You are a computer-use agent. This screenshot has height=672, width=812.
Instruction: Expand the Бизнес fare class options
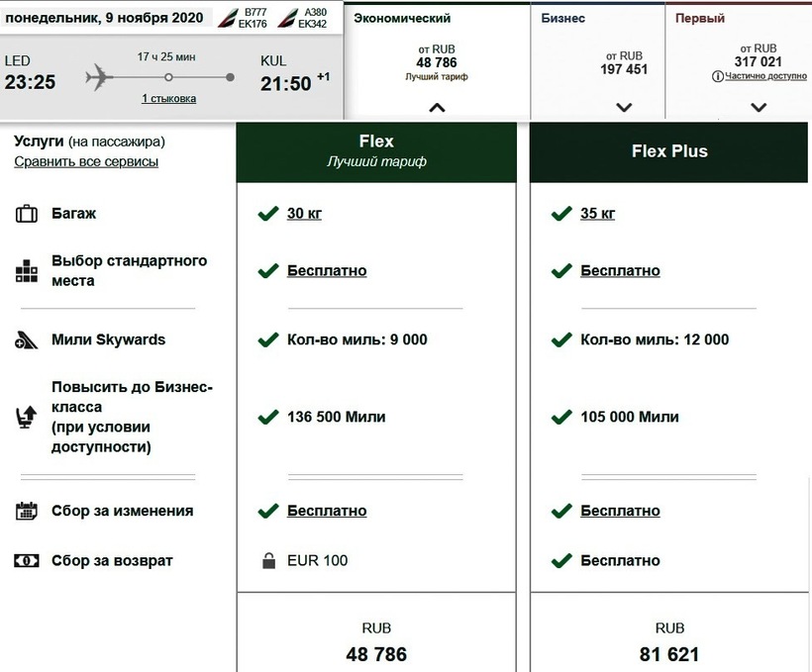pyautogui.click(x=623, y=107)
